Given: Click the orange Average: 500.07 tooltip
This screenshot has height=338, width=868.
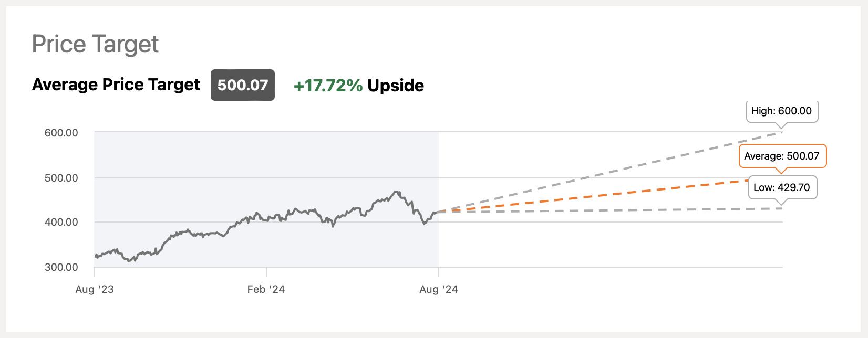Looking at the screenshot, I should tap(782, 156).
